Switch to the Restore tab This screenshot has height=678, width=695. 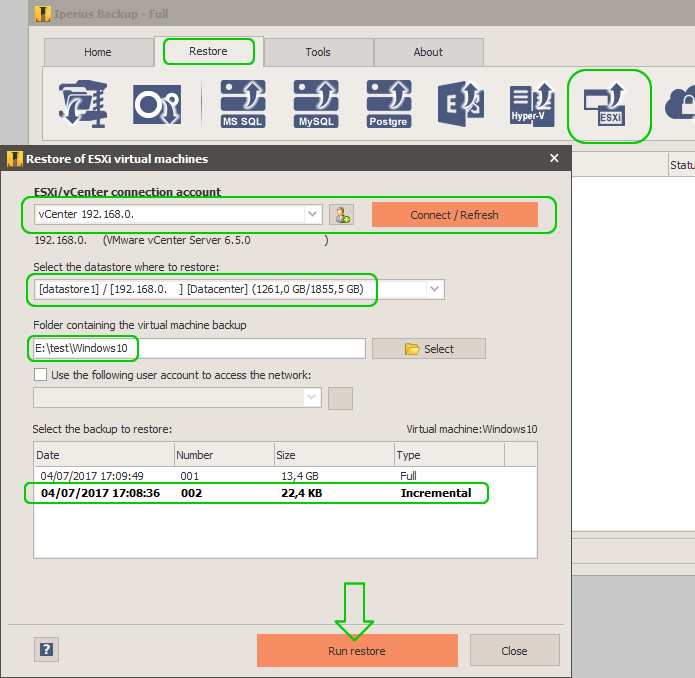click(x=208, y=51)
